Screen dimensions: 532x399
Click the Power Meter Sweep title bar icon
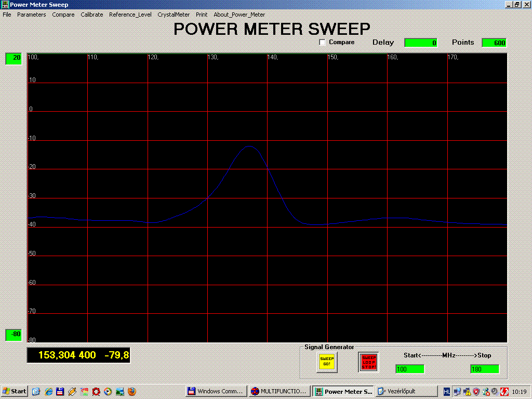[5, 4]
